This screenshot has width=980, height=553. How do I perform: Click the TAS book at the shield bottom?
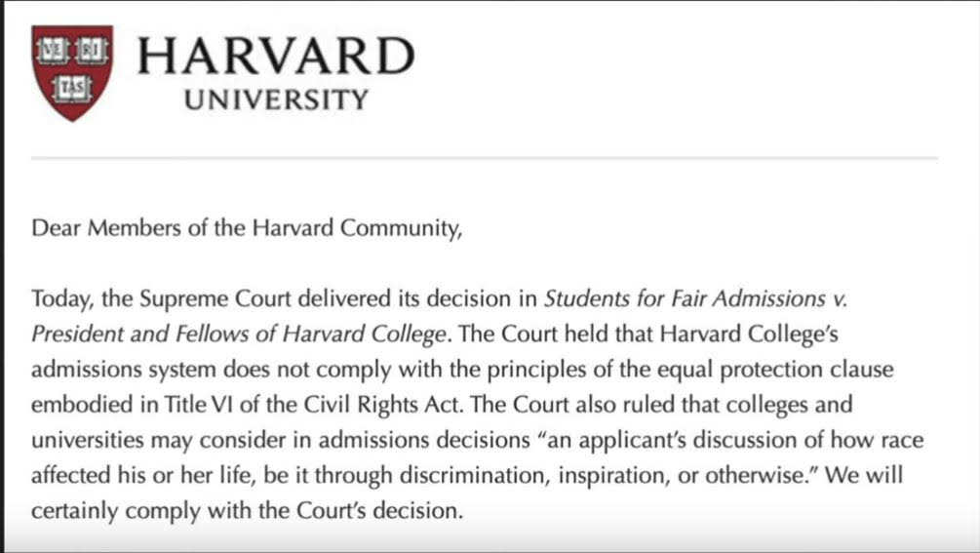pyautogui.click(x=72, y=88)
